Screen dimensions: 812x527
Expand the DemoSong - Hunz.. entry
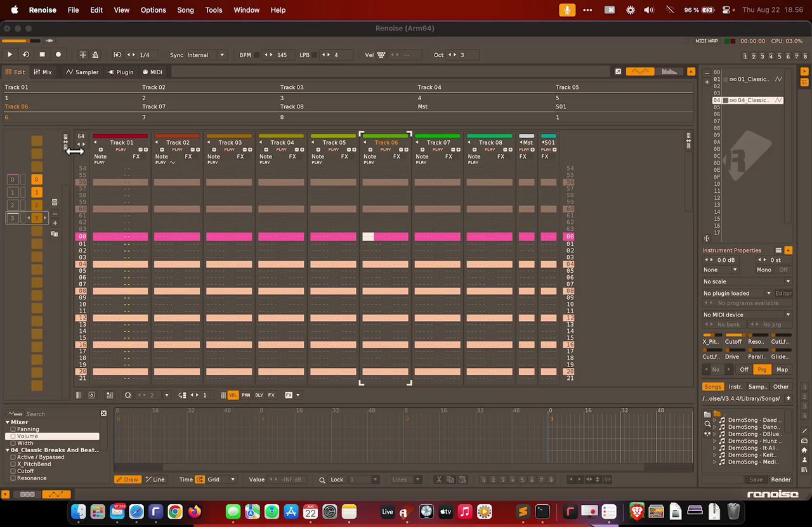(715, 441)
